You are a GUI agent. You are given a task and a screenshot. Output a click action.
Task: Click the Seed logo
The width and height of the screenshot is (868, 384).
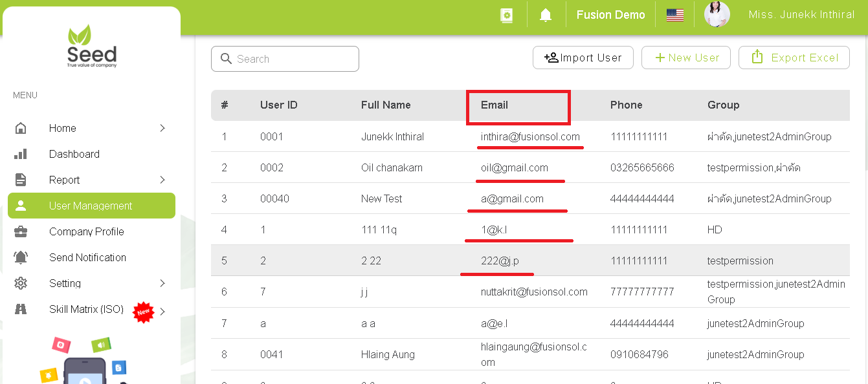coord(91,45)
